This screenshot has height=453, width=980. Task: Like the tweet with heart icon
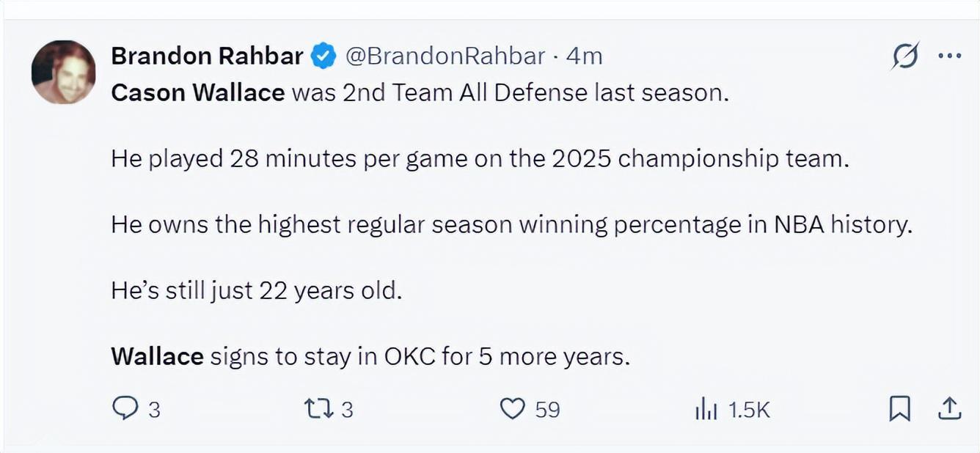click(513, 408)
